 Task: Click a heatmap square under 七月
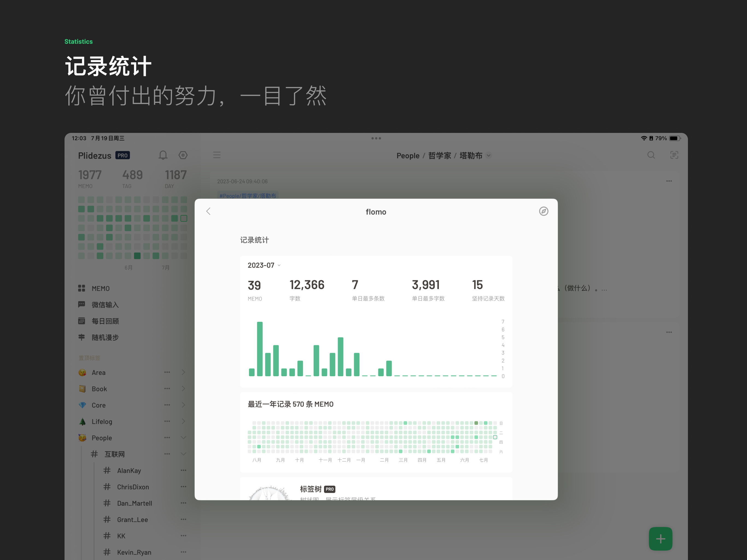point(484,437)
